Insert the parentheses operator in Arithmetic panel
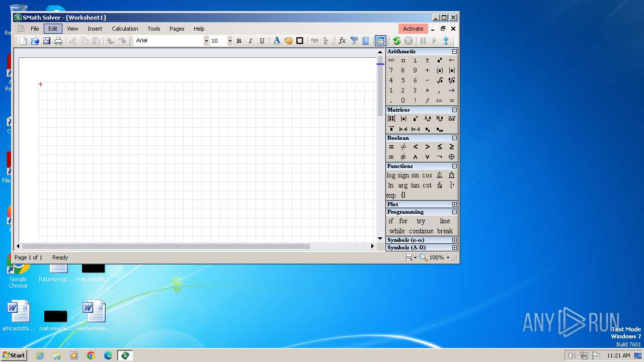The width and height of the screenshot is (644, 362). [x=439, y=70]
